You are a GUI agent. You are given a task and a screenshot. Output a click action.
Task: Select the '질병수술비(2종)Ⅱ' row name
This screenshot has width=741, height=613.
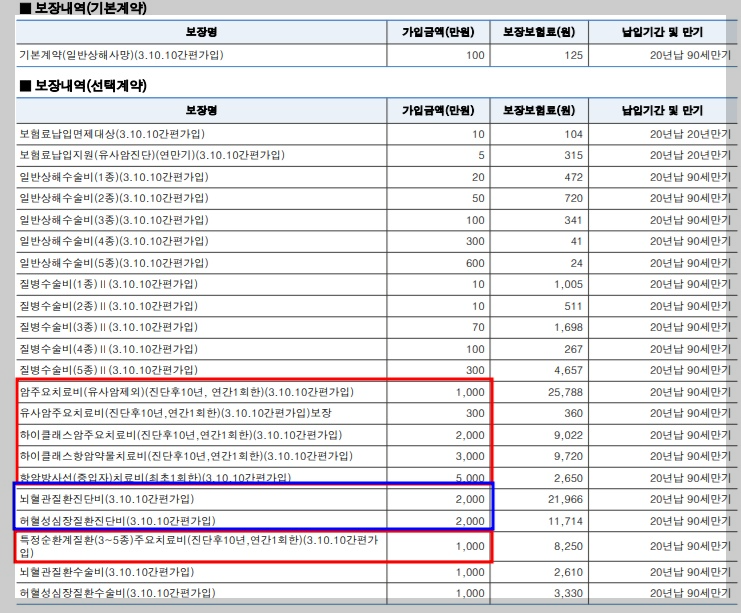click(109, 306)
